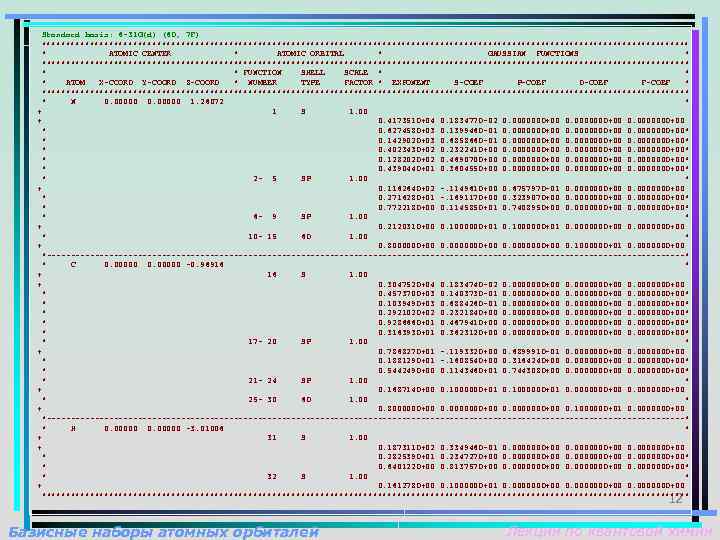Click exponent '0.187311D+02'
Viewport: 720px width, 540px height.
[x=406, y=448]
